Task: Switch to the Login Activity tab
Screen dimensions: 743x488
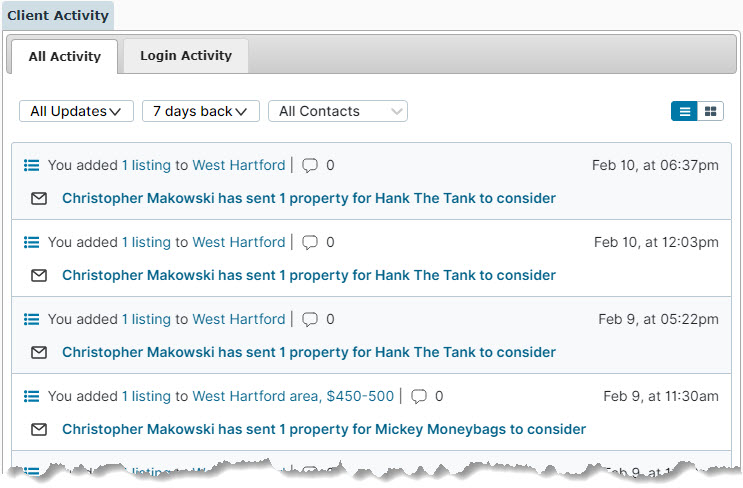Action: pos(186,55)
